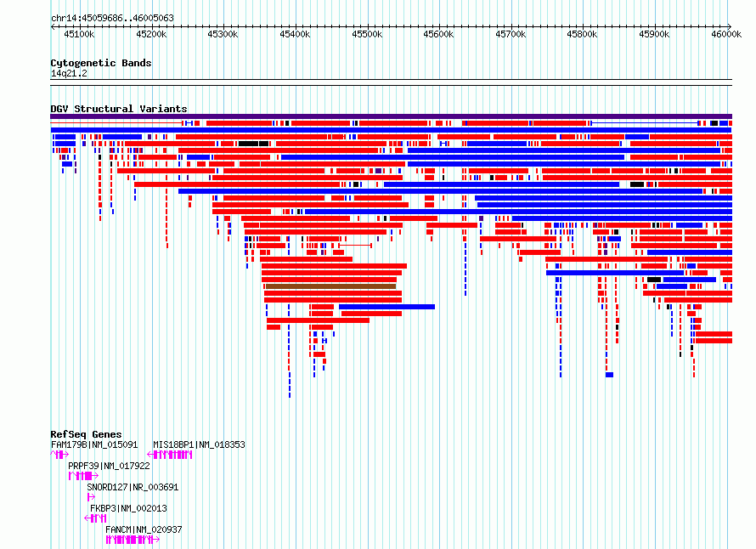
Task: Click the 45200k ruler label
Action: (151, 34)
